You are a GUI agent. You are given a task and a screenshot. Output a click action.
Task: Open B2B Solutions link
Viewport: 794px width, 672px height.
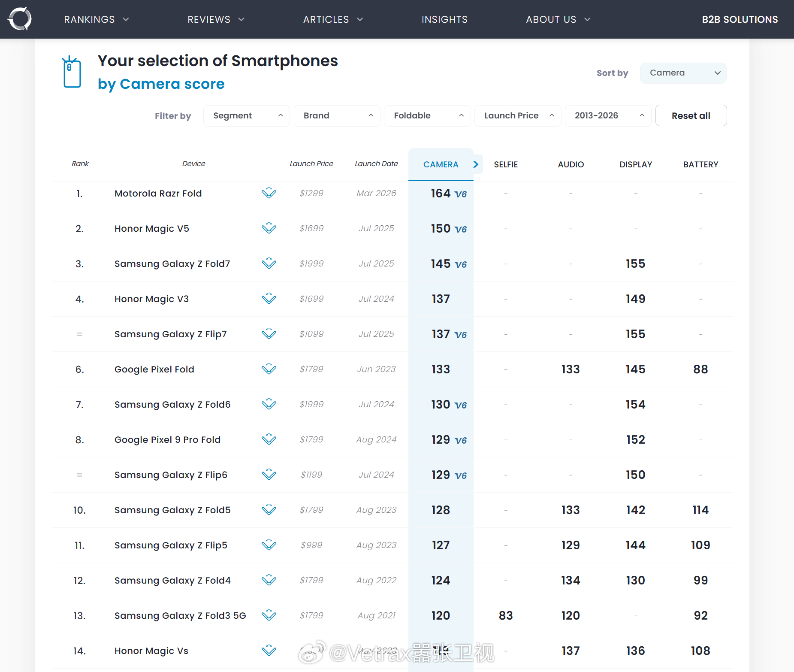pos(740,19)
